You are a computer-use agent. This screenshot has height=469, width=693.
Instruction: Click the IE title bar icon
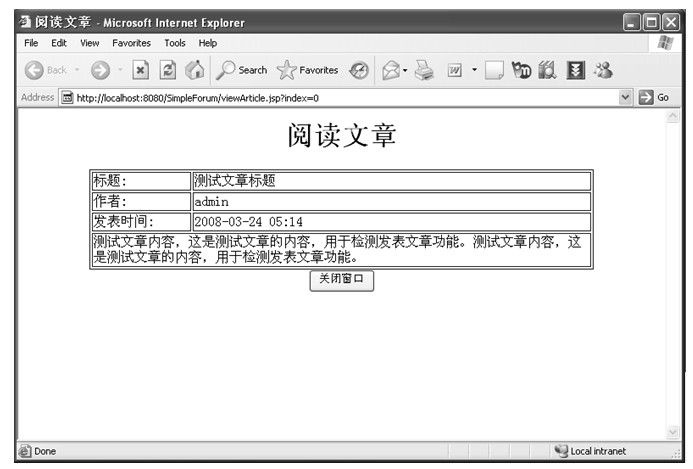tap(25, 21)
